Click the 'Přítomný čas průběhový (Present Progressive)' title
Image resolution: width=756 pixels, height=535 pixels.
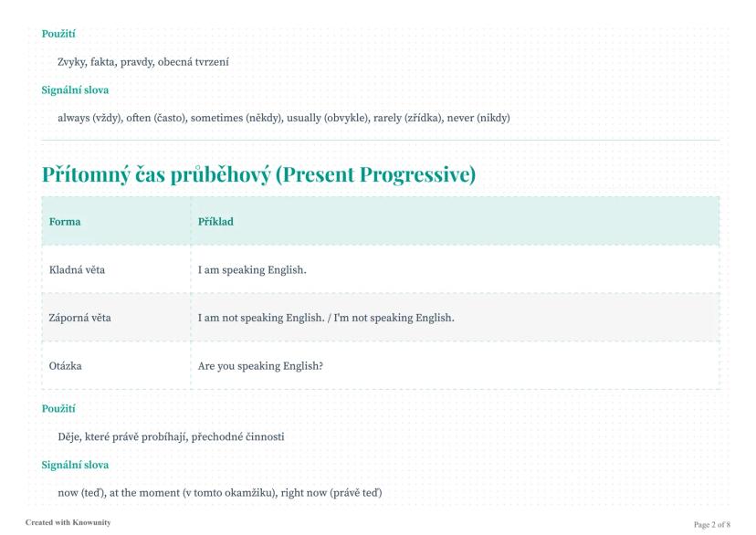point(258,174)
